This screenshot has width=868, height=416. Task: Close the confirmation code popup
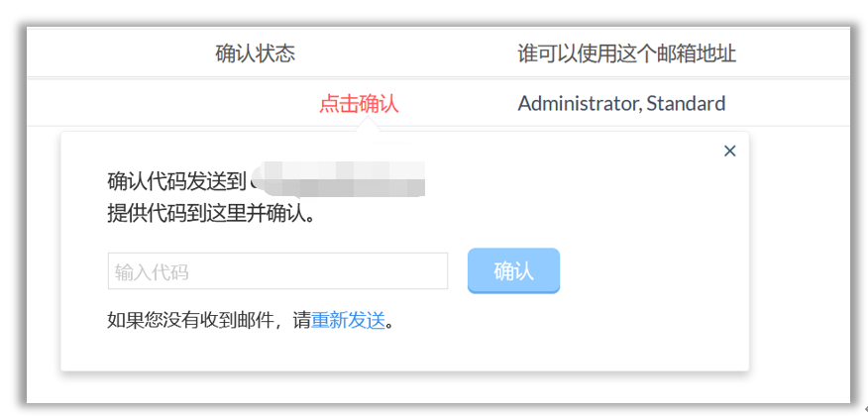point(730,152)
